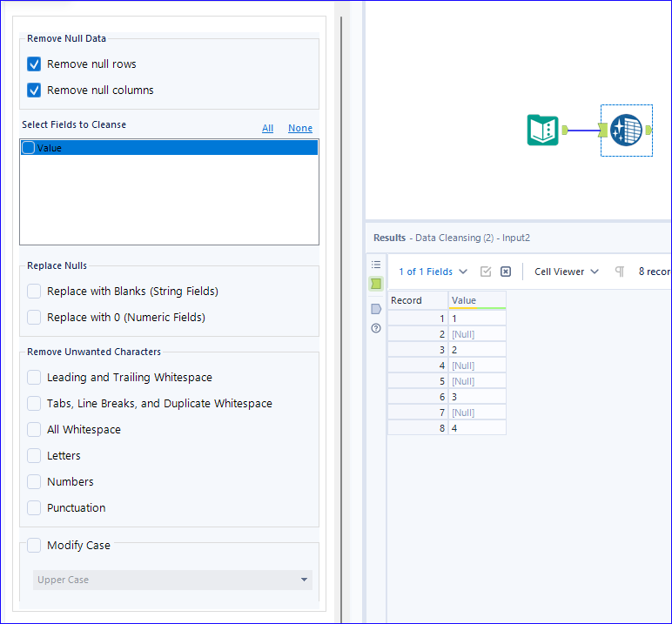Select the Input Data tool on canvas
Screen dimensions: 672x624
542,130
